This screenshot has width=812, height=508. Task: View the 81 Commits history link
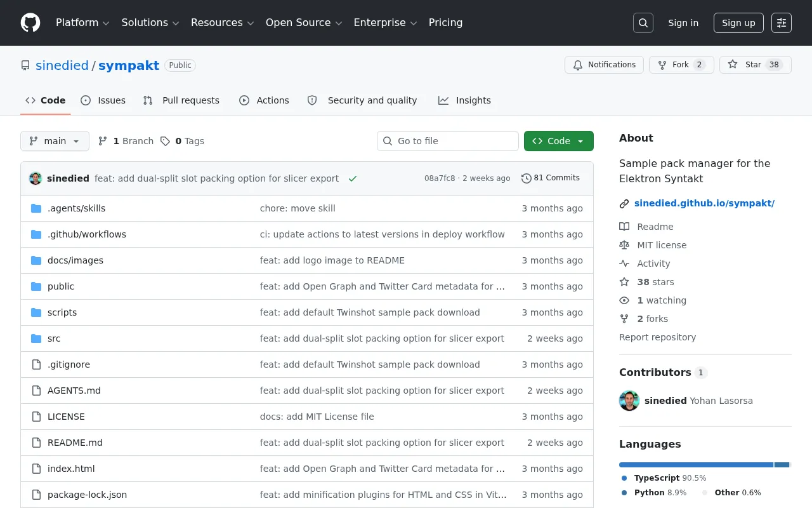click(551, 178)
